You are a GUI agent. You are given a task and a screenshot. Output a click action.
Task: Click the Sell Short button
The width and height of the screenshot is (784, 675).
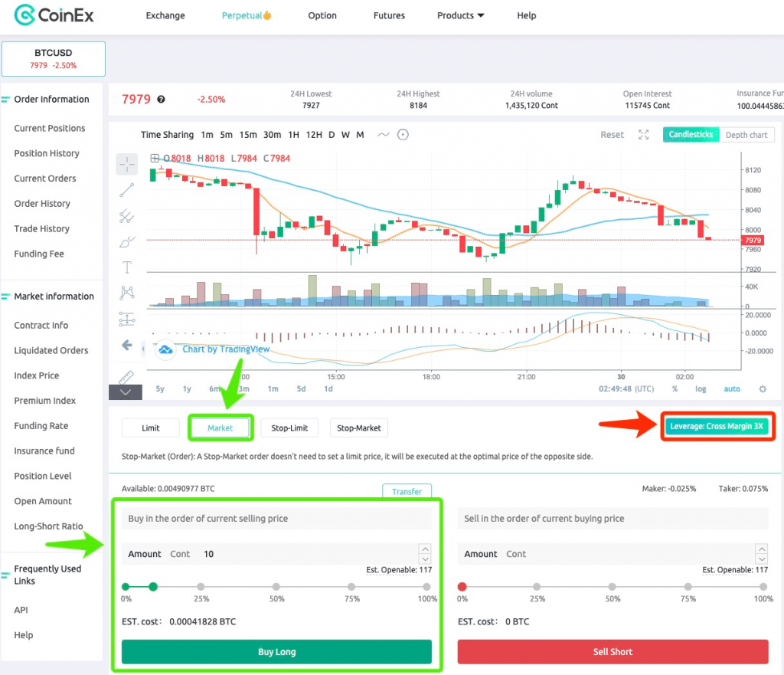tap(613, 651)
